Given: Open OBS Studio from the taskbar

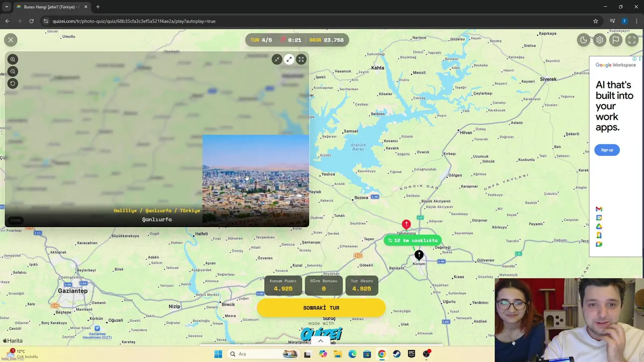Looking at the screenshot, I should pyautogui.click(x=427, y=354).
